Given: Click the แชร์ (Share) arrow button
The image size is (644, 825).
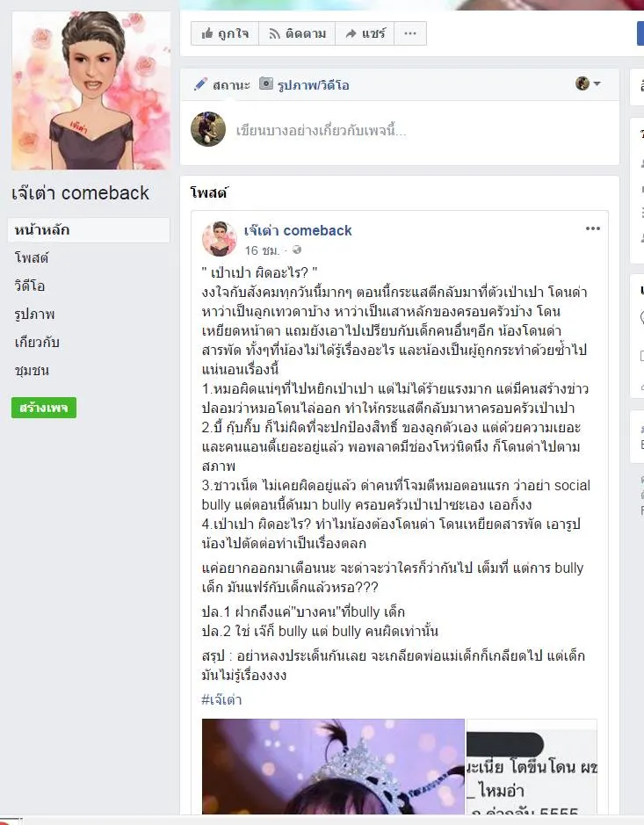Looking at the screenshot, I should (x=365, y=33).
